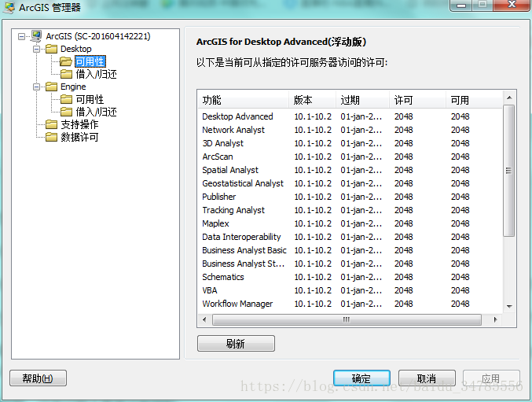The width and height of the screenshot is (532, 402).
Task: Select the Geostatistical Analyst row
Action: 350,183
